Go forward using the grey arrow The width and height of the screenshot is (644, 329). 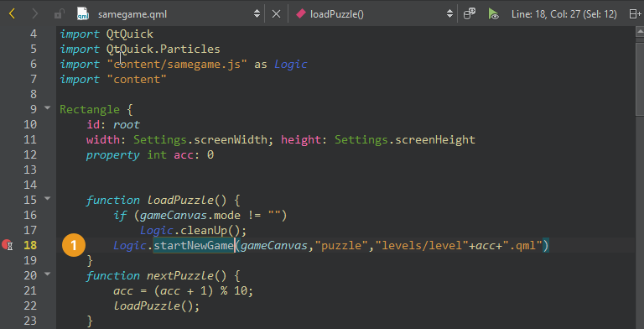pos(35,14)
